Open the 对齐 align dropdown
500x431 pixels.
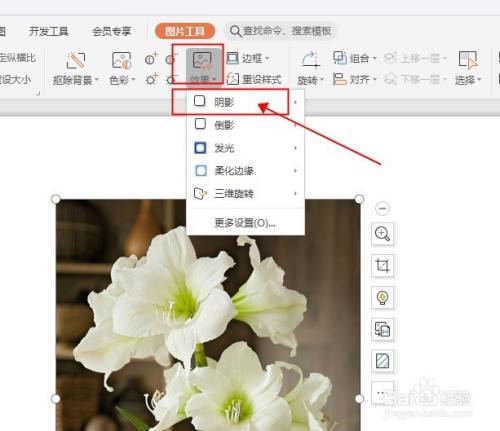[x=355, y=80]
